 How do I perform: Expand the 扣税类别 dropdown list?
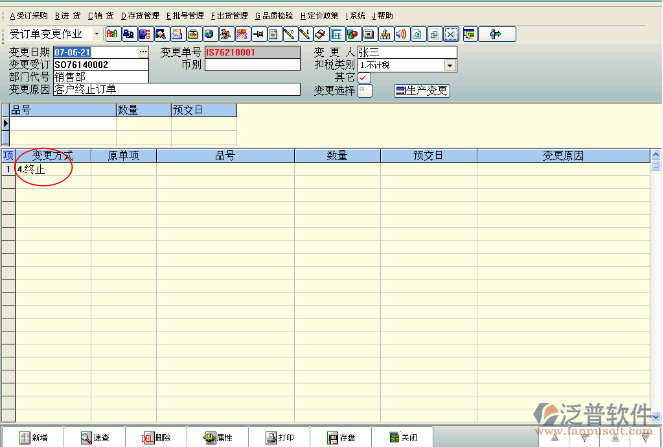450,65
